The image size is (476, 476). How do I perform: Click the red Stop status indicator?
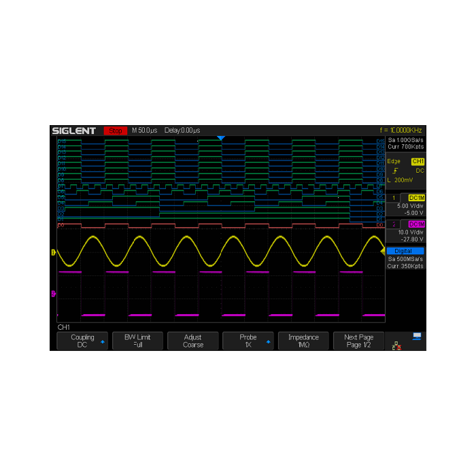pyautogui.click(x=116, y=130)
